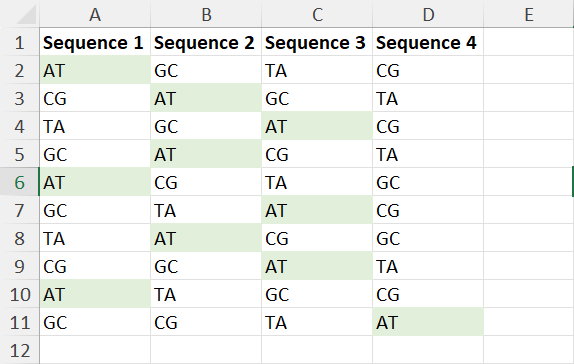Select column A header
Screen dimensions: 574x364
(95, 14)
